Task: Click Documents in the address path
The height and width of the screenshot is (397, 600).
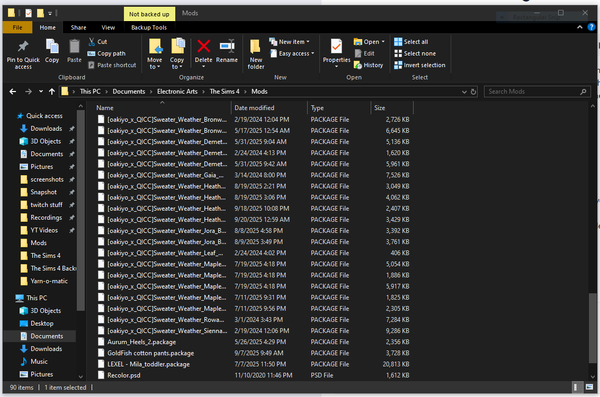Action: [129, 91]
